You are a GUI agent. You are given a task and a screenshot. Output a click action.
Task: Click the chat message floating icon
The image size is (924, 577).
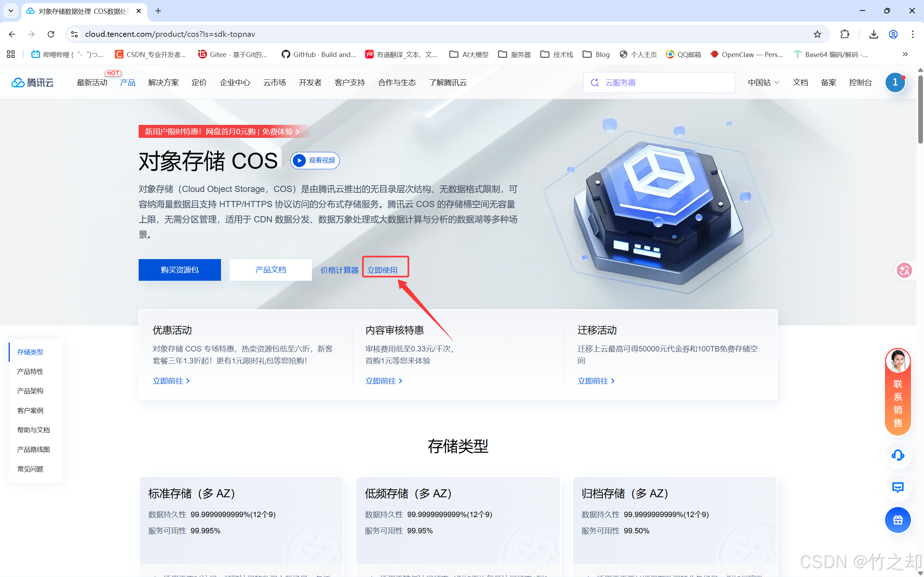898,487
